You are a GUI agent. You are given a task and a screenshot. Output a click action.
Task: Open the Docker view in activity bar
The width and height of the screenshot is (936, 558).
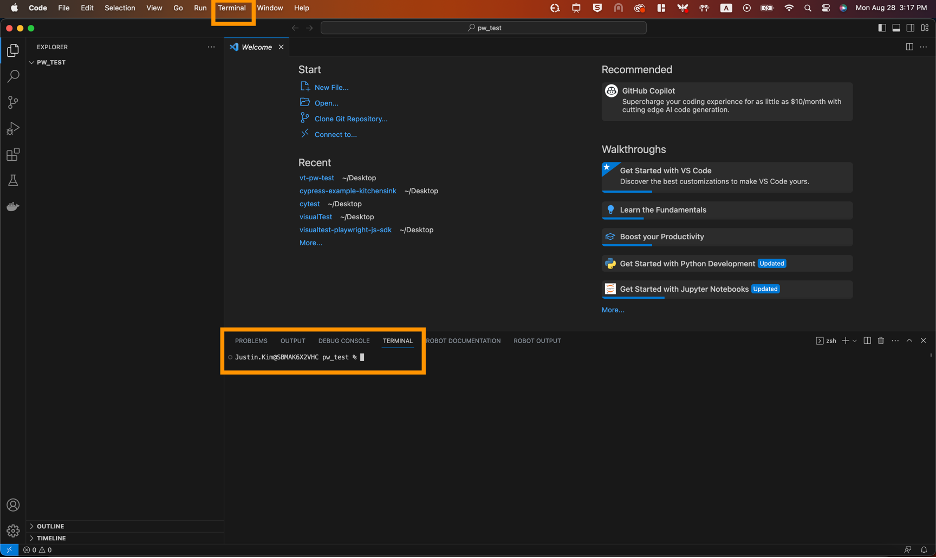(x=13, y=206)
